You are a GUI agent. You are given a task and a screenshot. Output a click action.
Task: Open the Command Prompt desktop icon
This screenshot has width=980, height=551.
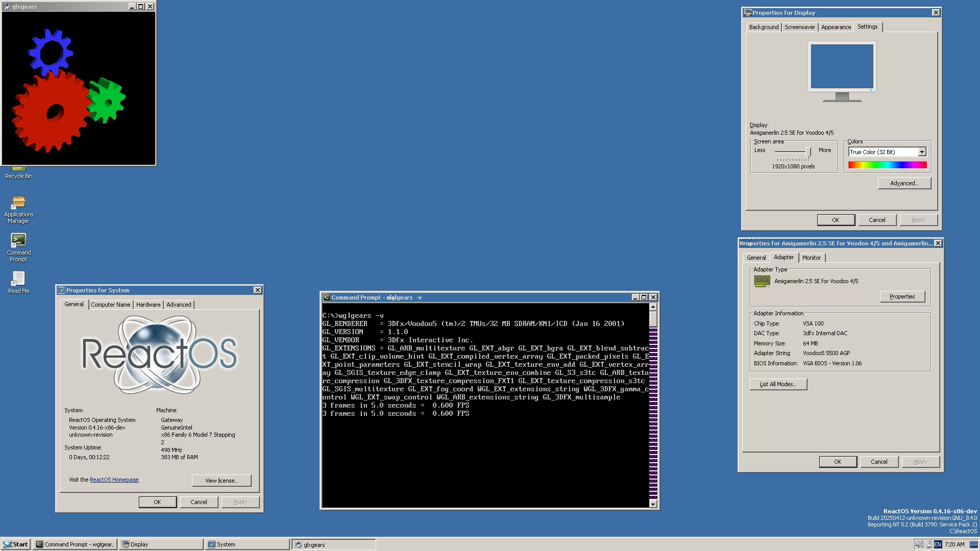click(x=18, y=240)
